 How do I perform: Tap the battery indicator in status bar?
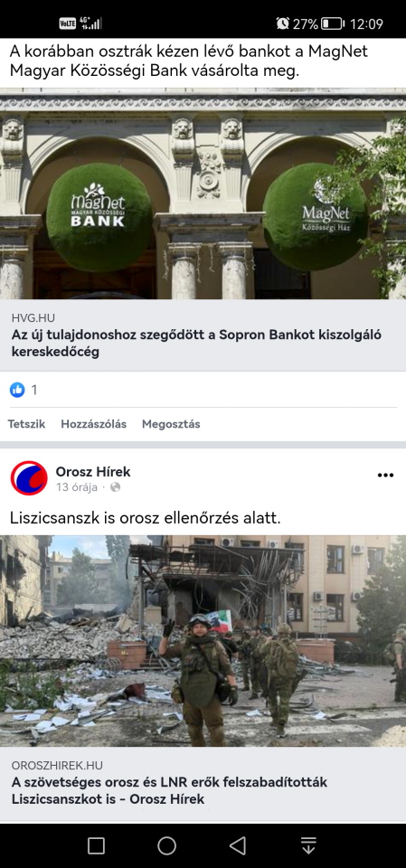tap(333, 24)
